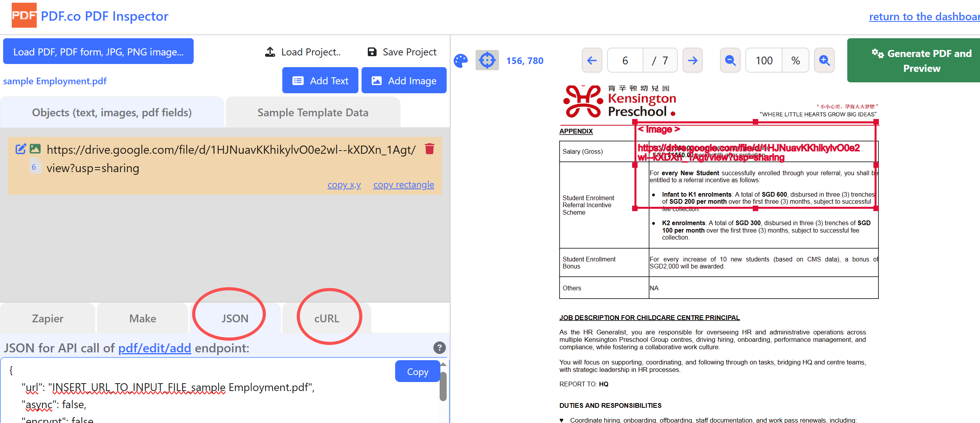Click the page number input field
980x423 pixels.
625,60
